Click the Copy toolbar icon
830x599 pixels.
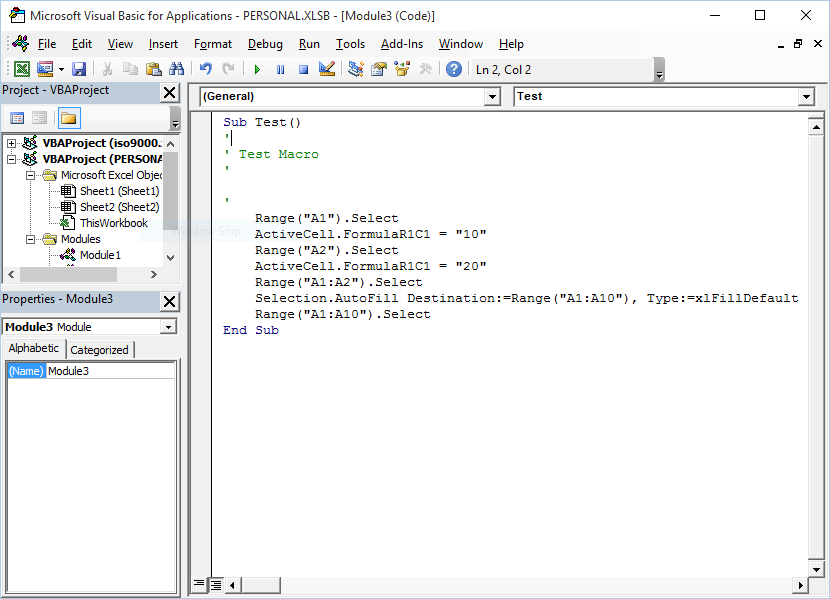[x=130, y=69]
